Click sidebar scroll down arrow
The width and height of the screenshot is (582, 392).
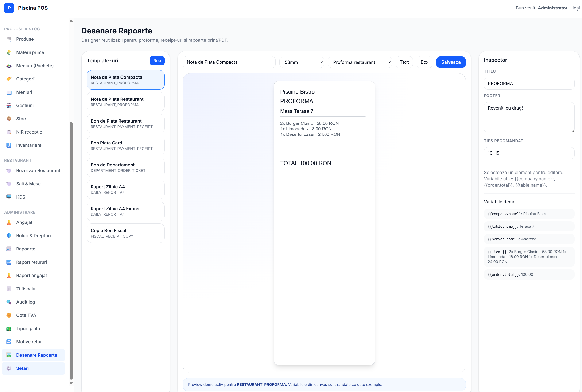point(71,383)
